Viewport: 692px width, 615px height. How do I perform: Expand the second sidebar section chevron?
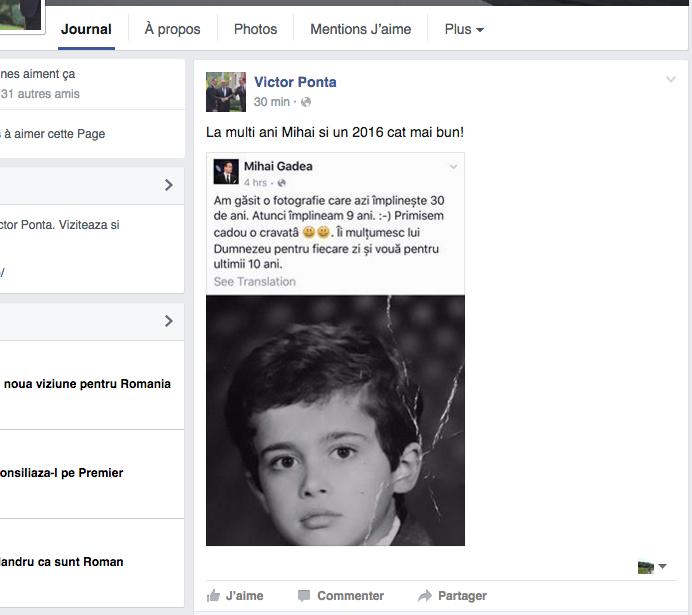[168, 321]
